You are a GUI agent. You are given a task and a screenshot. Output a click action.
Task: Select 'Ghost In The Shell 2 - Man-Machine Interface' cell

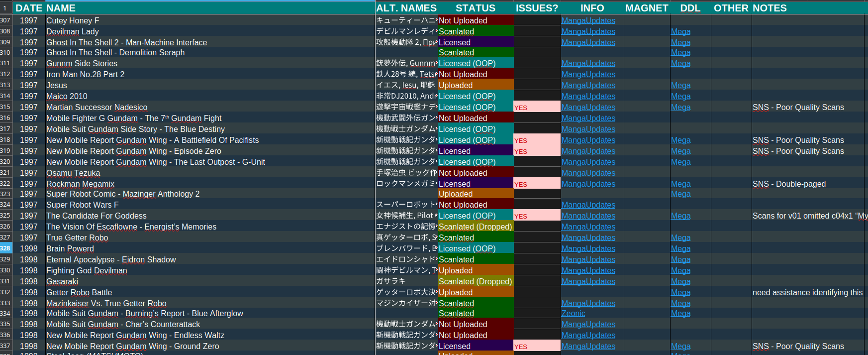pyautogui.click(x=210, y=42)
